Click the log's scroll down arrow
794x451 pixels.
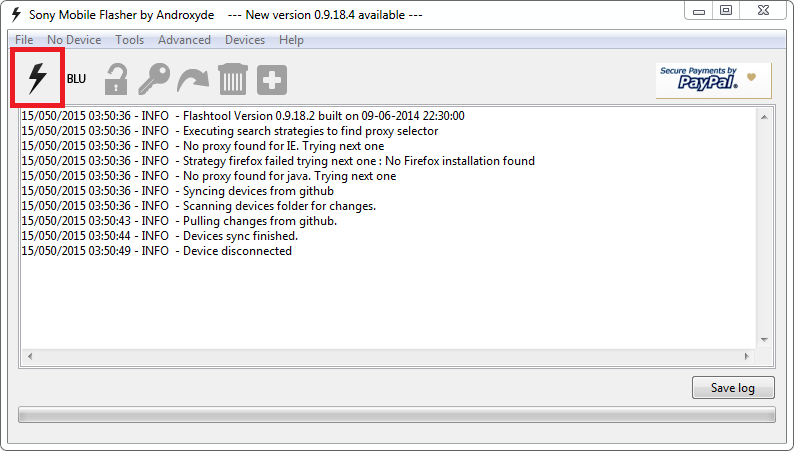(x=764, y=340)
